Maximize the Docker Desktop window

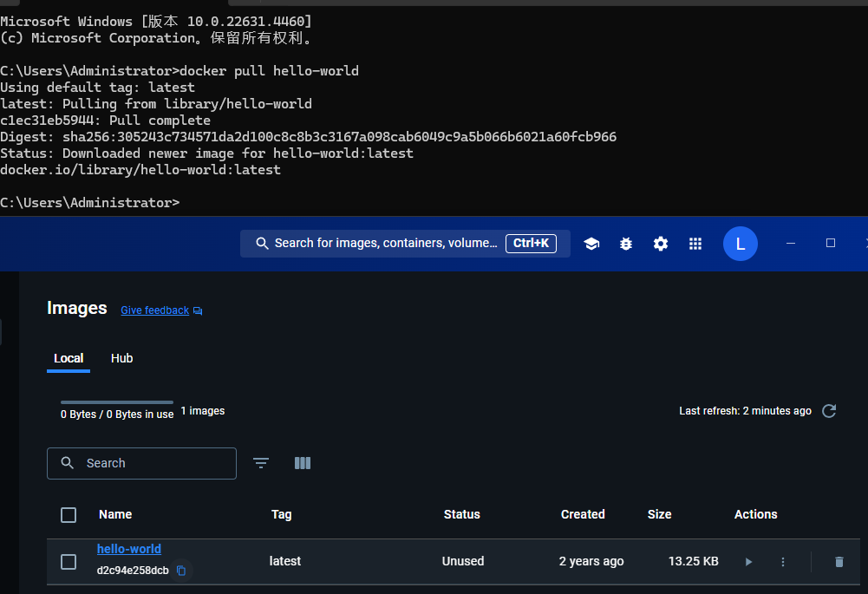click(x=831, y=243)
